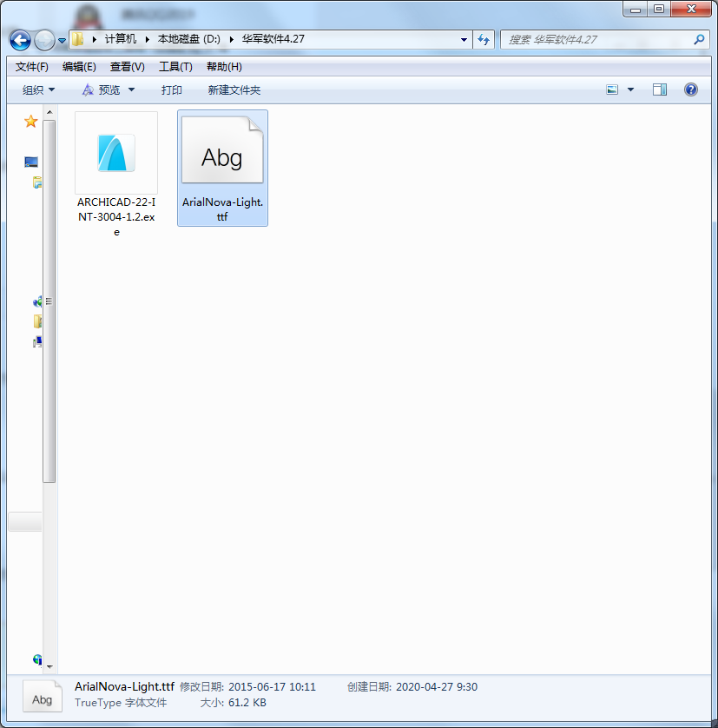The width and height of the screenshot is (718, 728).
Task: Select the Homegroup icon in navigation pane
Action: tap(37, 301)
